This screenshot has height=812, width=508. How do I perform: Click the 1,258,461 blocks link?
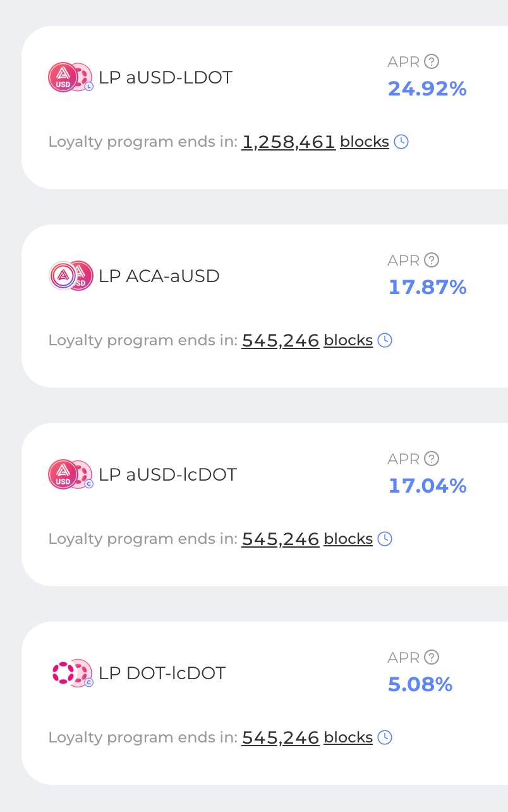pos(315,142)
